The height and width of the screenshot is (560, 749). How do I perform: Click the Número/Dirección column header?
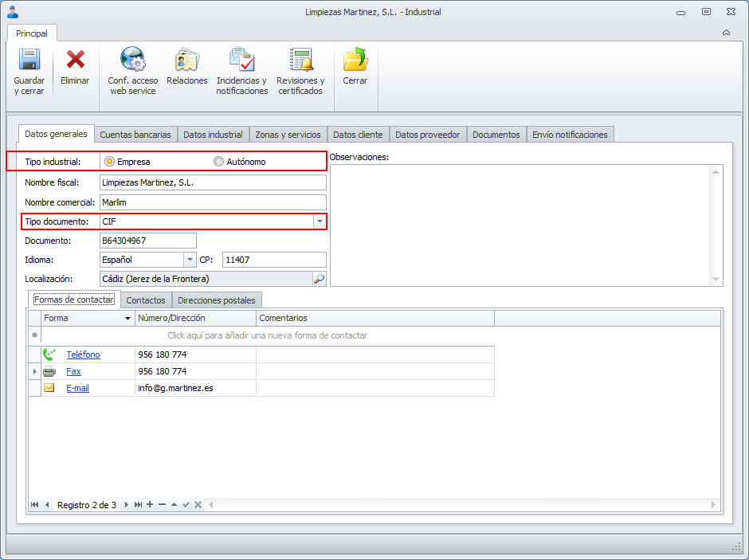[195, 318]
